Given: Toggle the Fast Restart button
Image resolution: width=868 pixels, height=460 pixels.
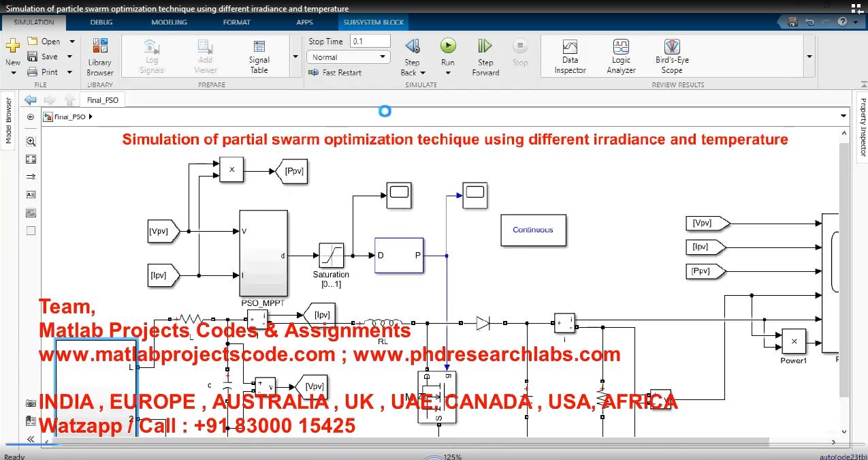Looking at the screenshot, I should click(x=335, y=72).
